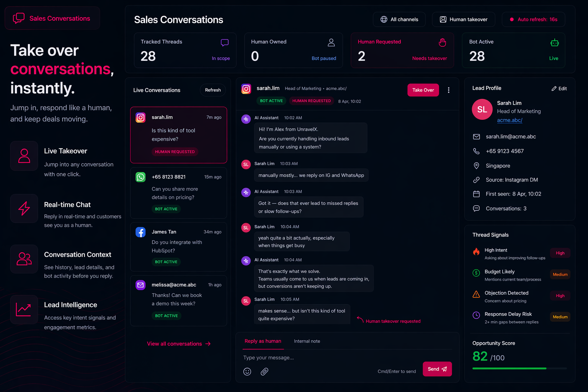
Task: Open the acme.abc/ link in Lead Profile
Action: (x=510, y=120)
